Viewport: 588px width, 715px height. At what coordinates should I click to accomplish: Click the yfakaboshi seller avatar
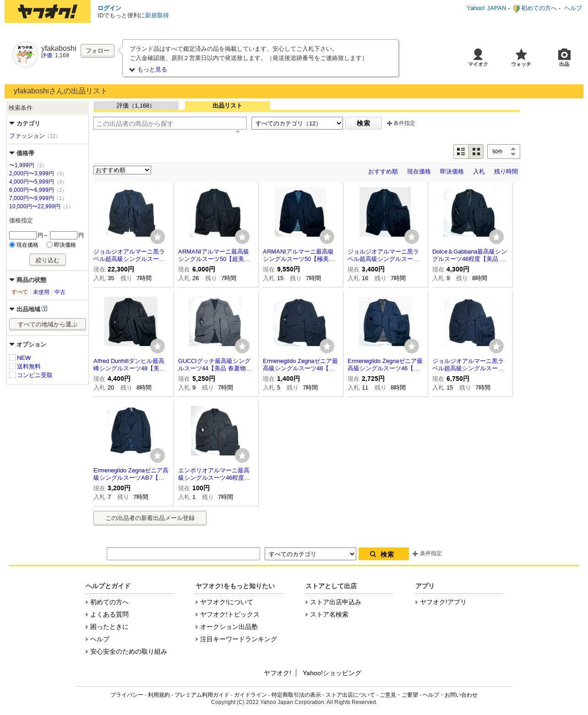[25, 54]
